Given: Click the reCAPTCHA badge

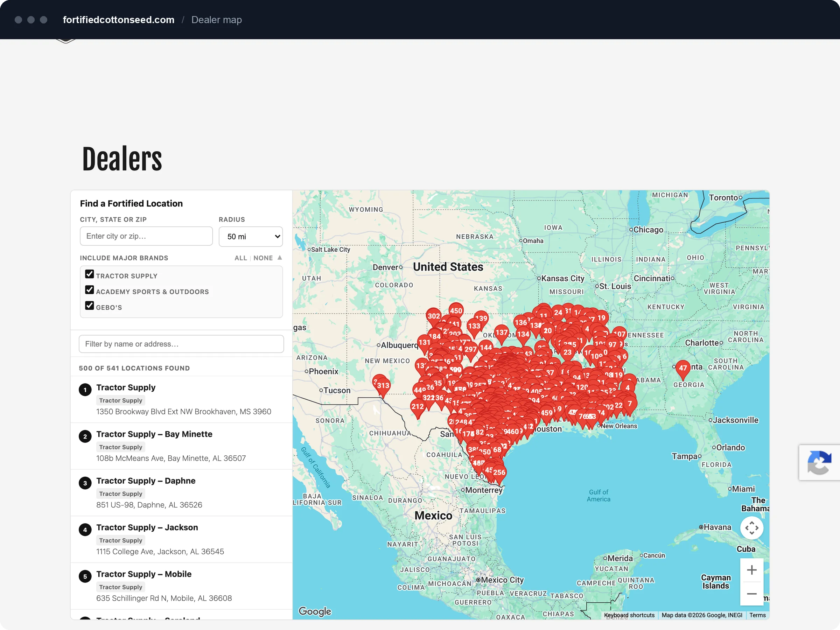Looking at the screenshot, I should (819, 463).
